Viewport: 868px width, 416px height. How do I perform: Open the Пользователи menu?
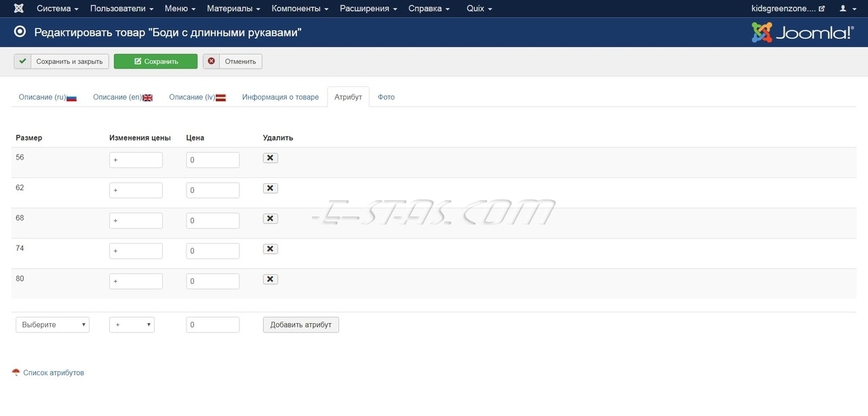coord(121,8)
